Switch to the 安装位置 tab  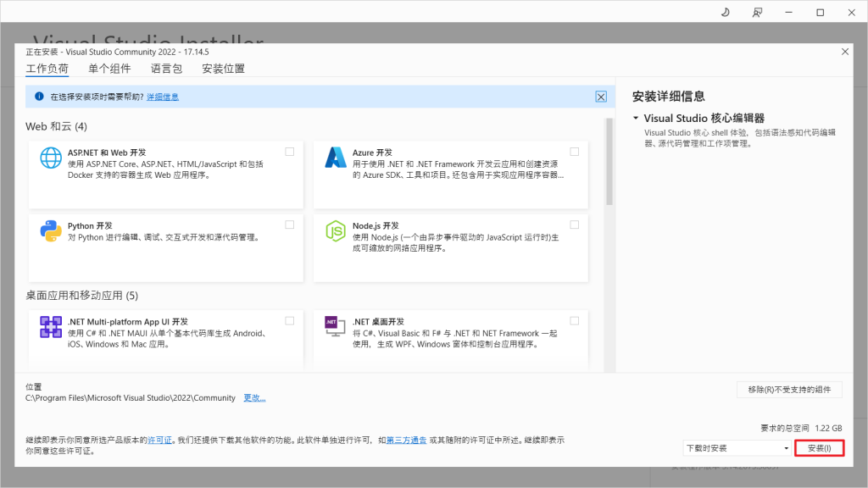pyautogui.click(x=223, y=69)
